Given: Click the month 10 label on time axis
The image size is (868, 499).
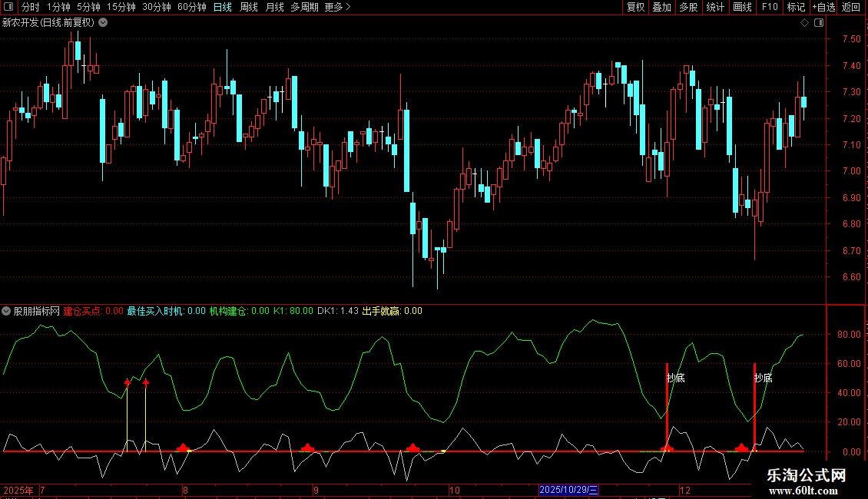Looking at the screenshot, I should coord(455,490).
